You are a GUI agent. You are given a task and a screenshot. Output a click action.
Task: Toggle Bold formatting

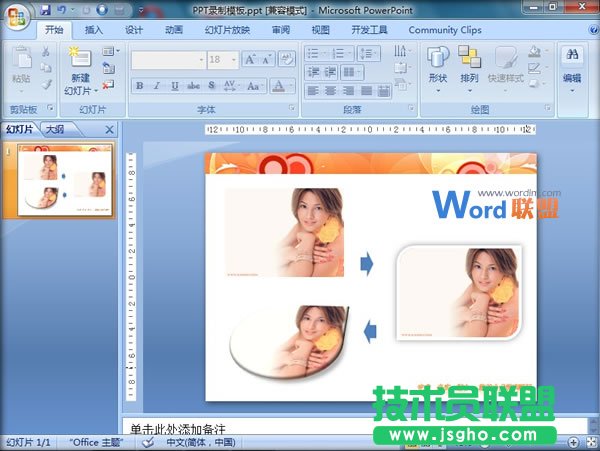coord(140,86)
